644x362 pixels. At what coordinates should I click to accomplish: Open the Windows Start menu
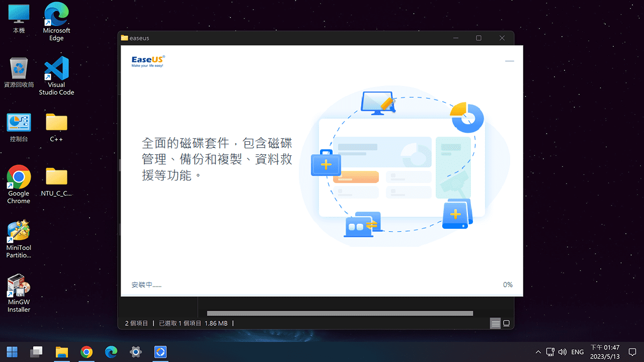12,352
